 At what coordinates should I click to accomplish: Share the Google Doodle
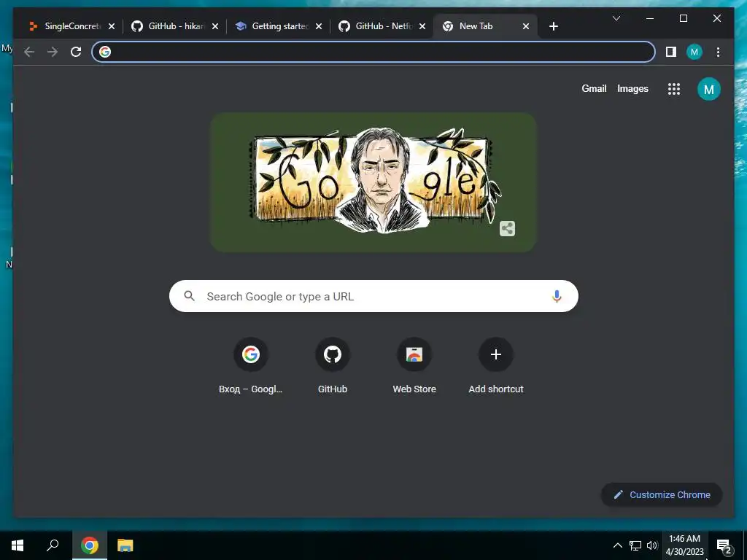(x=508, y=228)
